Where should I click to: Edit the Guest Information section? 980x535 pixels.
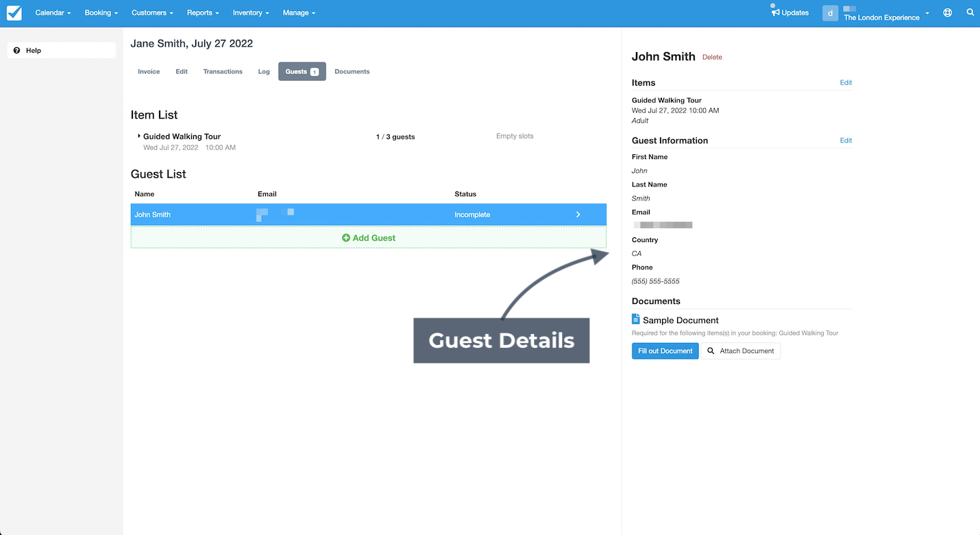(x=846, y=140)
